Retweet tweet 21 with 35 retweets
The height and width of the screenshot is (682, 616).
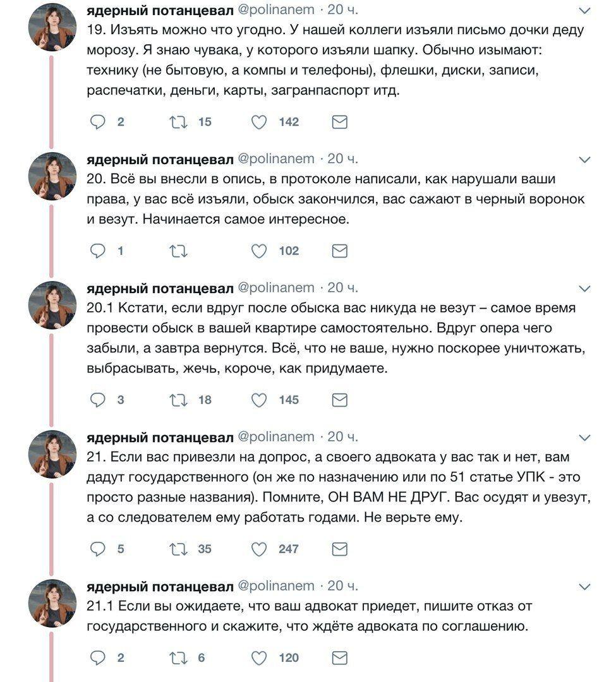click(179, 549)
